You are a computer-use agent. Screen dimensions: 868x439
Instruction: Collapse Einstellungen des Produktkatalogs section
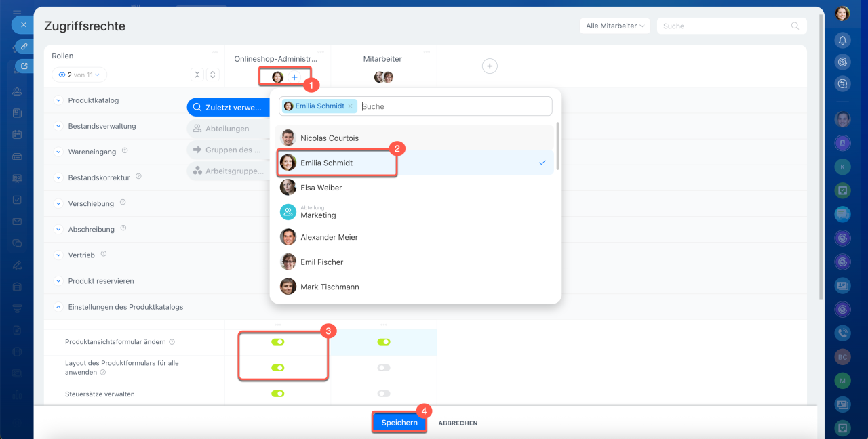(x=58, y=306)
